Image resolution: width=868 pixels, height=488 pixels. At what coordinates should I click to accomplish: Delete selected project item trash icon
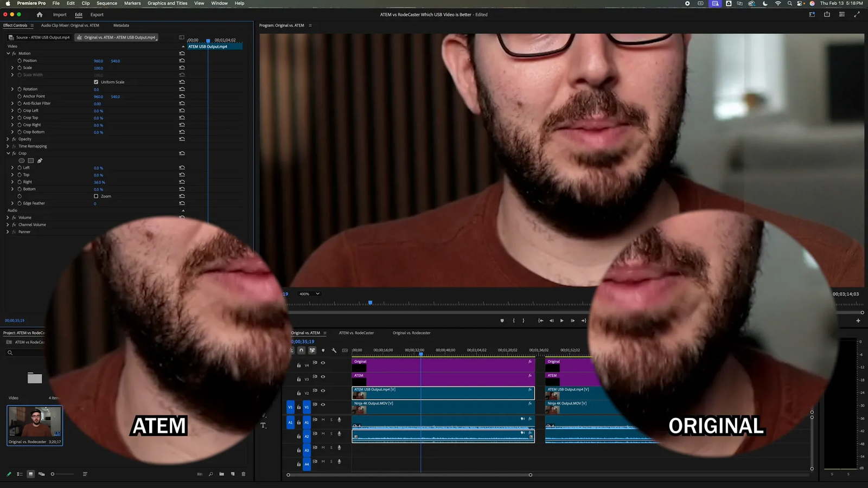point(243,474)
